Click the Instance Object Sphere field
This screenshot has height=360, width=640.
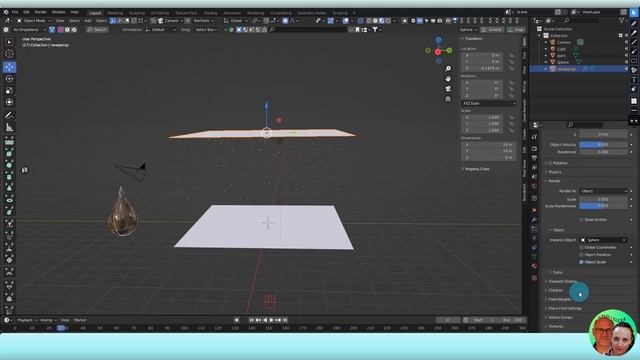[604, 240]
